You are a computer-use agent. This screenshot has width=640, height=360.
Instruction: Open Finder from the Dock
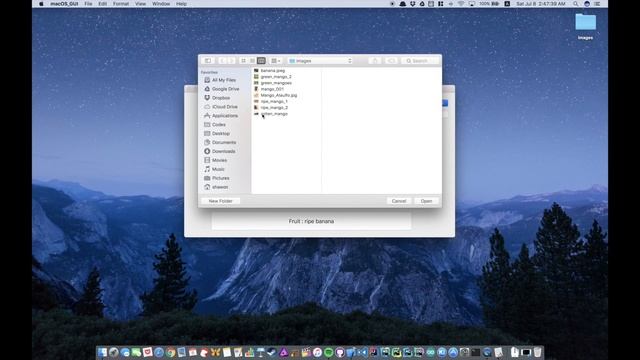point(102,352)
